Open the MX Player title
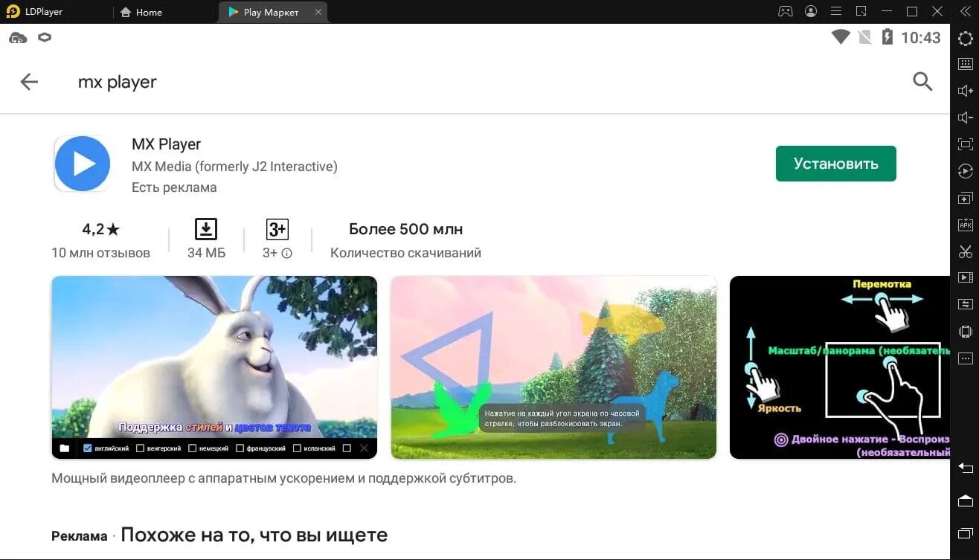Screen dimensions: 979x560 tap(166, 144)
